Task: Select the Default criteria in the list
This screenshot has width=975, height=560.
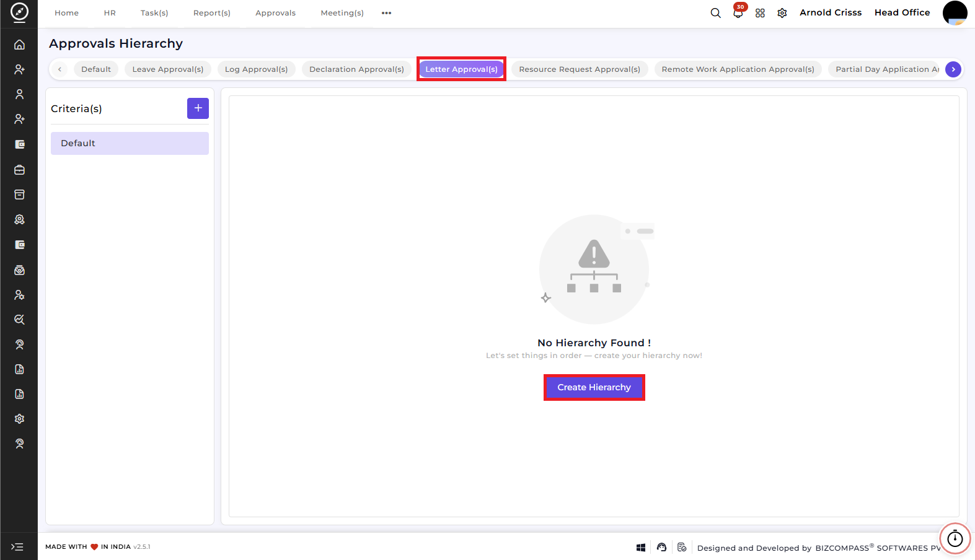Action: point(130,143)
